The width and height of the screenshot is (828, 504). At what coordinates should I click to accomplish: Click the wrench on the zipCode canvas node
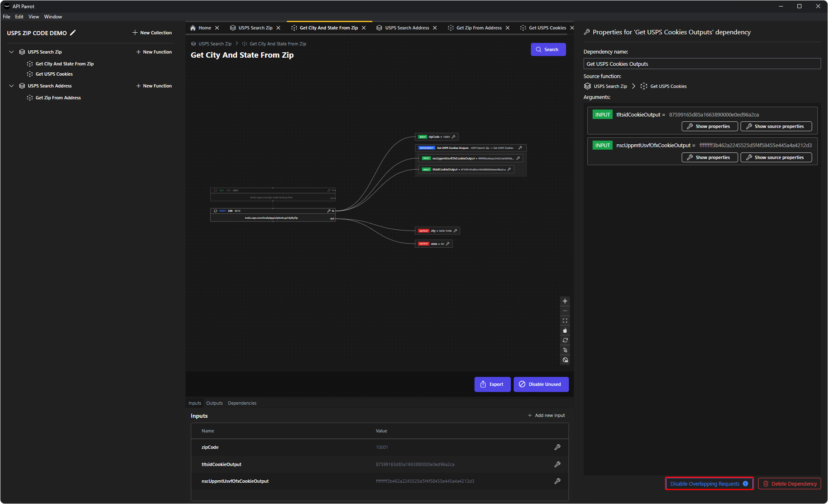coord(454,137)
